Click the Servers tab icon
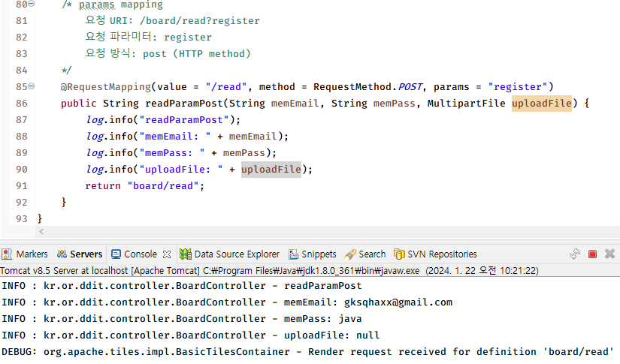The width and height of the screenshot is (620, 364). tap(62, 254)
